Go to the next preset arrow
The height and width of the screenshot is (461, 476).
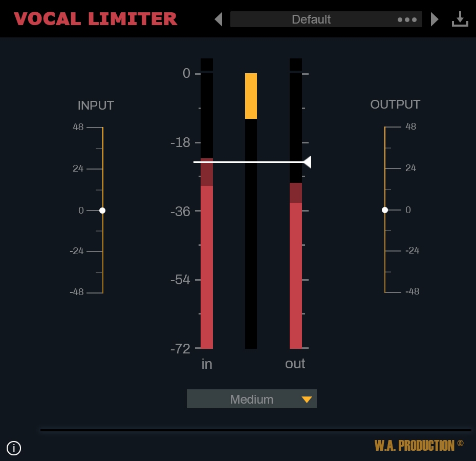(x=434, y=19)
